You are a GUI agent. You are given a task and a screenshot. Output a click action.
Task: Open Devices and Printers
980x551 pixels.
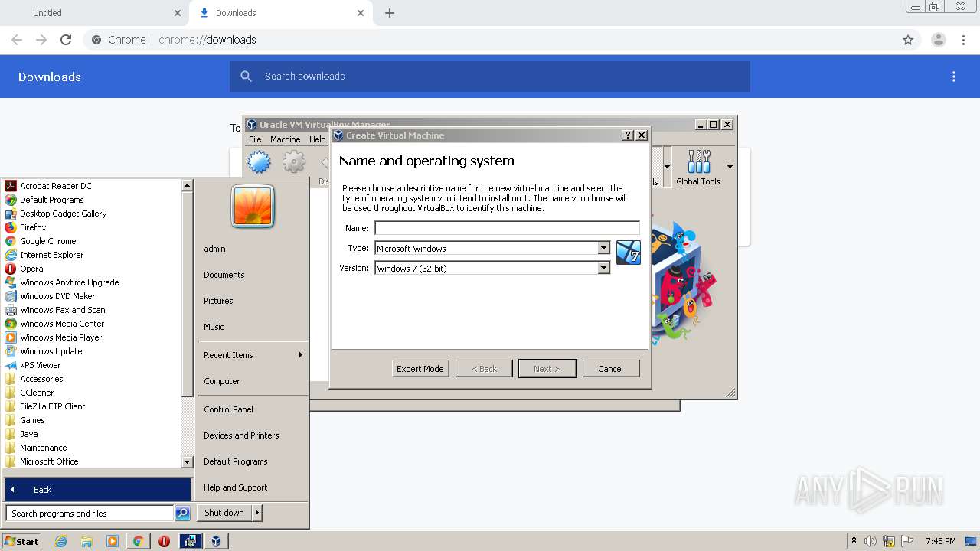tap(241, 435)
